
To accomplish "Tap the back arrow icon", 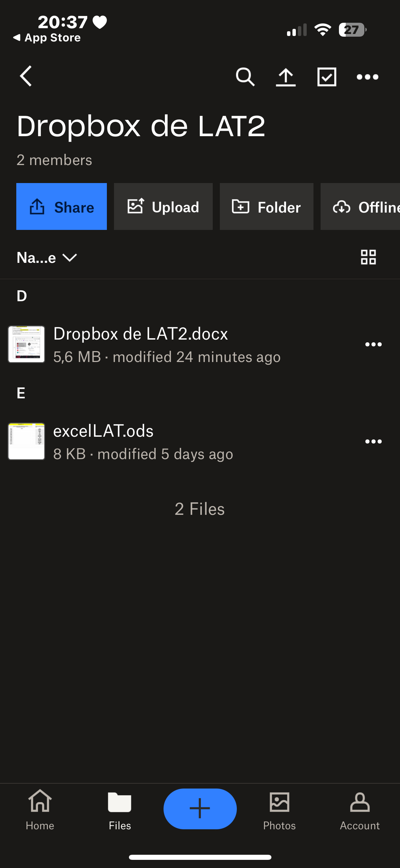I will click(26, 76).
